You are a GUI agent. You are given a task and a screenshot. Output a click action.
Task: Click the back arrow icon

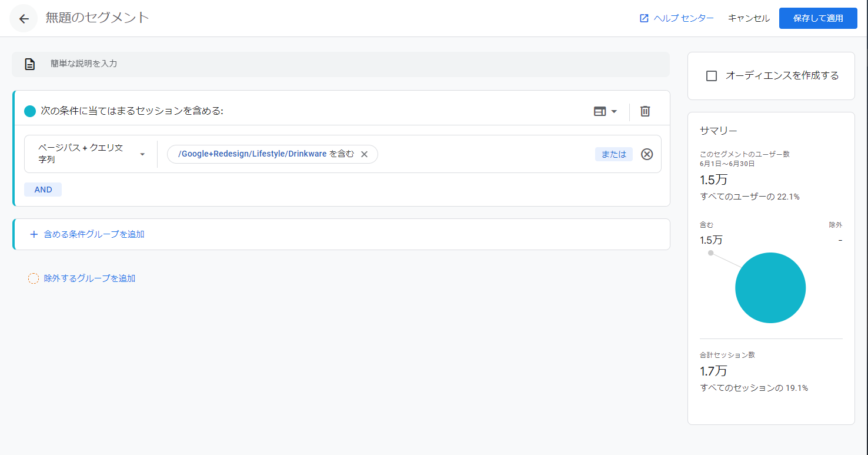24,18
